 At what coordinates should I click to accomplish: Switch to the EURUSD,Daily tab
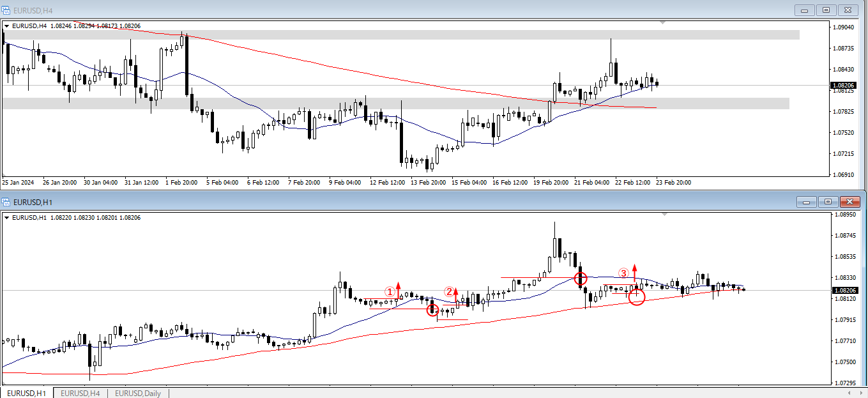coord(137,393)
